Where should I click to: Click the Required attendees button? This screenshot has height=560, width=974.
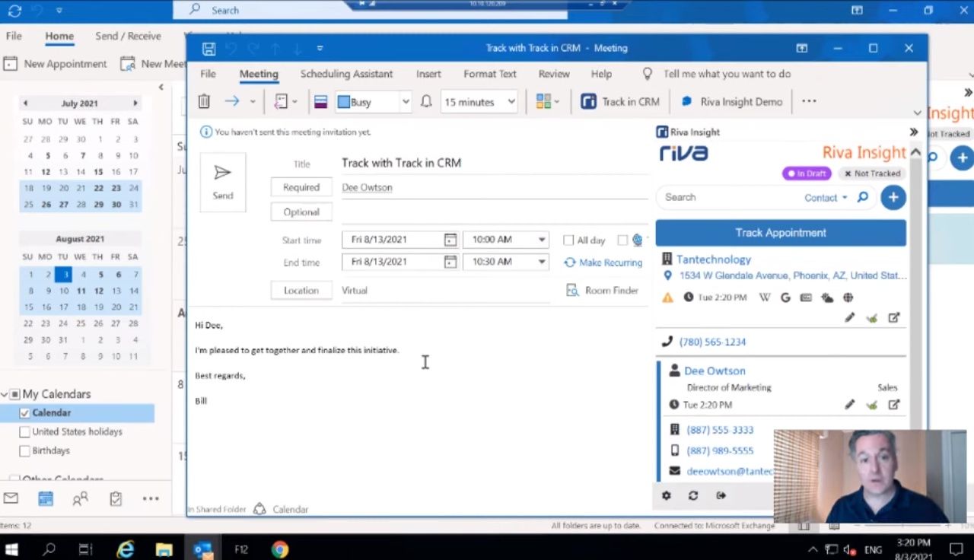[301, 187]
